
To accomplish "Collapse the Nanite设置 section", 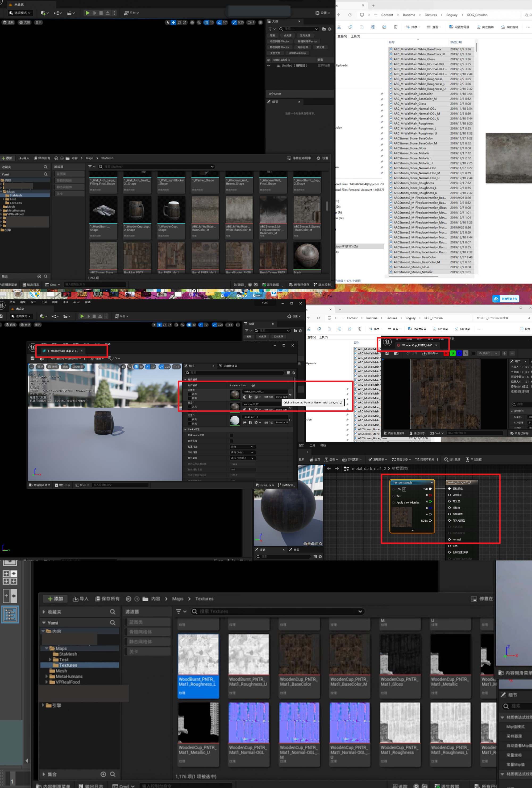I will (185, 429).
